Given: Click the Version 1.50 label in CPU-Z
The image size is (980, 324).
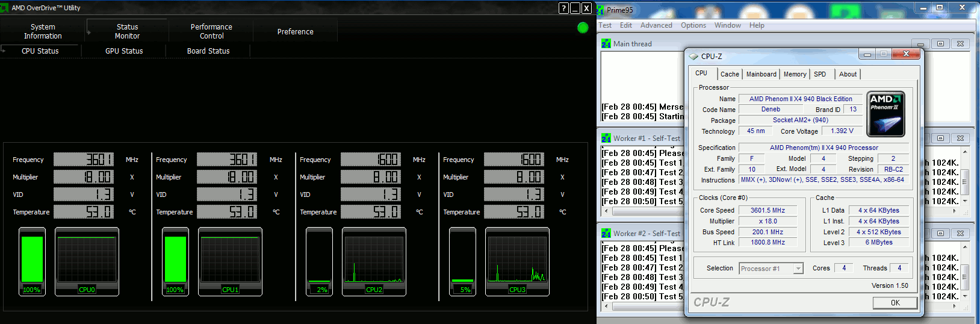Looking at the screenshot, I should point(890,285).
